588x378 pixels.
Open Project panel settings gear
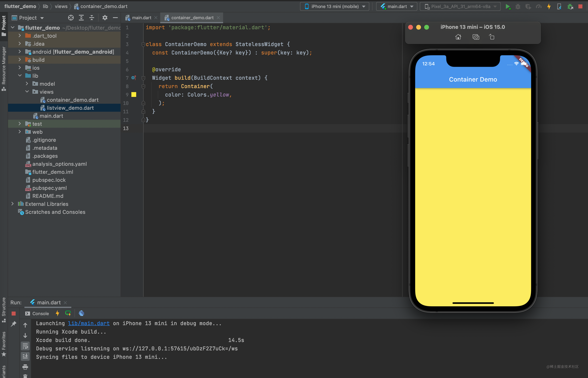tap(105, 18)
